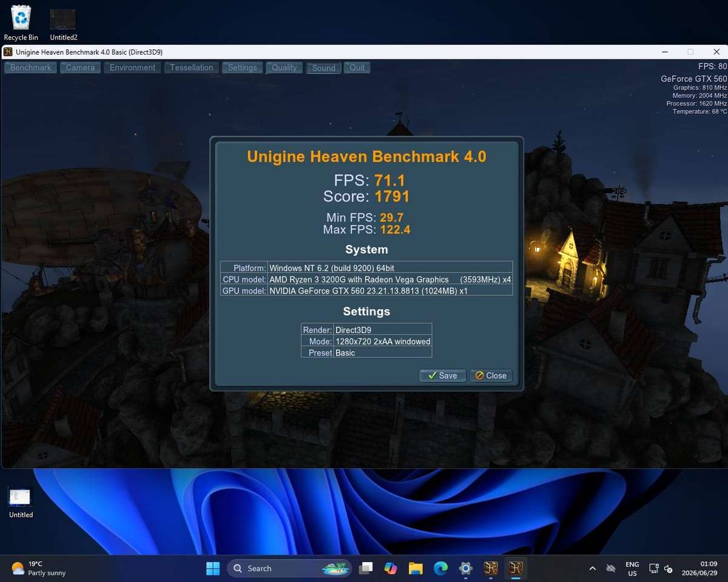Click the GeForce GTX 560 overlay label
Image resolution: width=728 pixels, height=582 pixels.
(x=694, y=79)
